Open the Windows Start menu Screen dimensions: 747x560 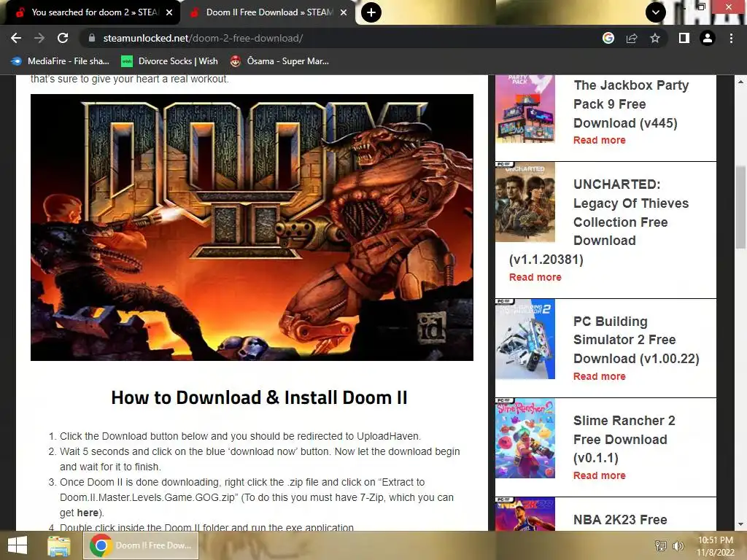coord(18,545)
